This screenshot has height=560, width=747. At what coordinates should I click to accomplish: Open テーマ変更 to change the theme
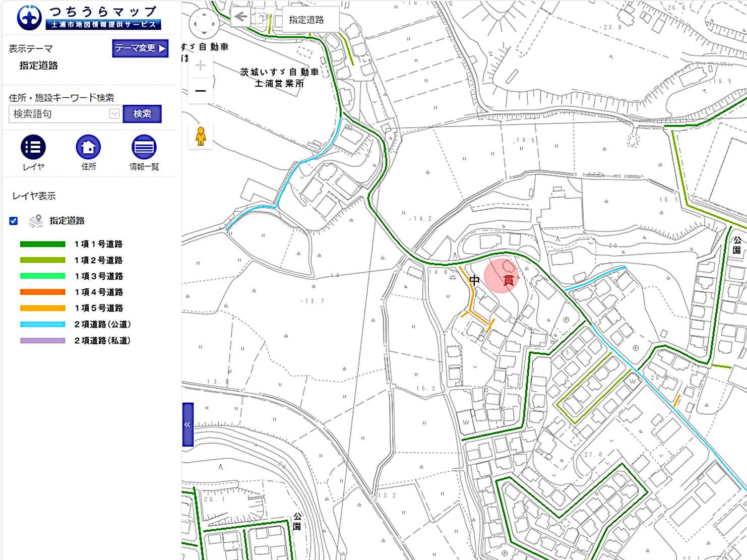(140, 48)
